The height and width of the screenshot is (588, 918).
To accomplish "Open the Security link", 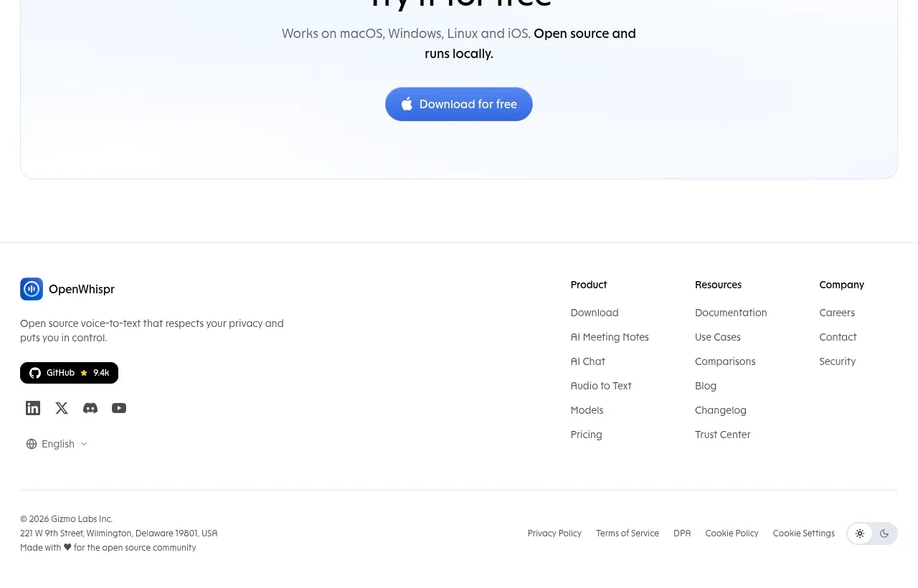I will click(838, 361).
